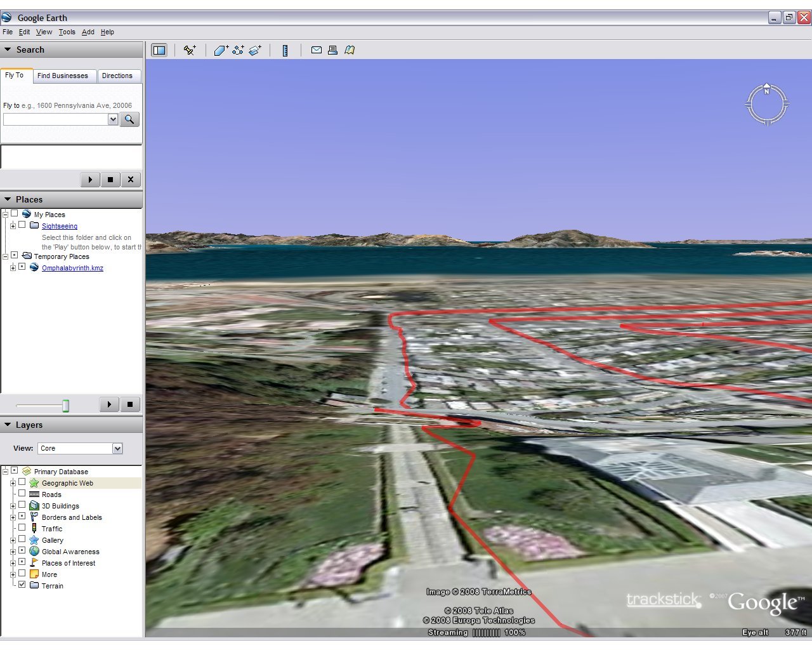Open the Edit menu
812x650 pixels.
coord(24,32)
